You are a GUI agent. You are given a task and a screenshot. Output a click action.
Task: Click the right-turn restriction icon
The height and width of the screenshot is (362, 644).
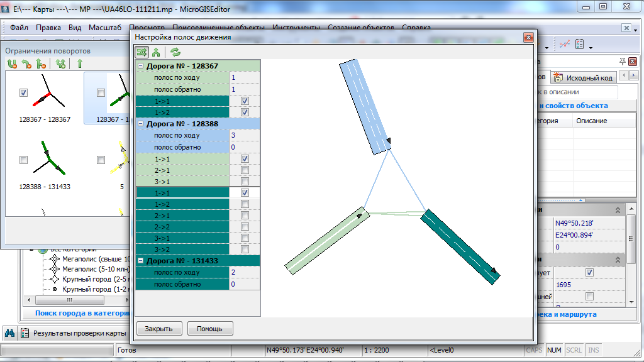pos(26,63)
